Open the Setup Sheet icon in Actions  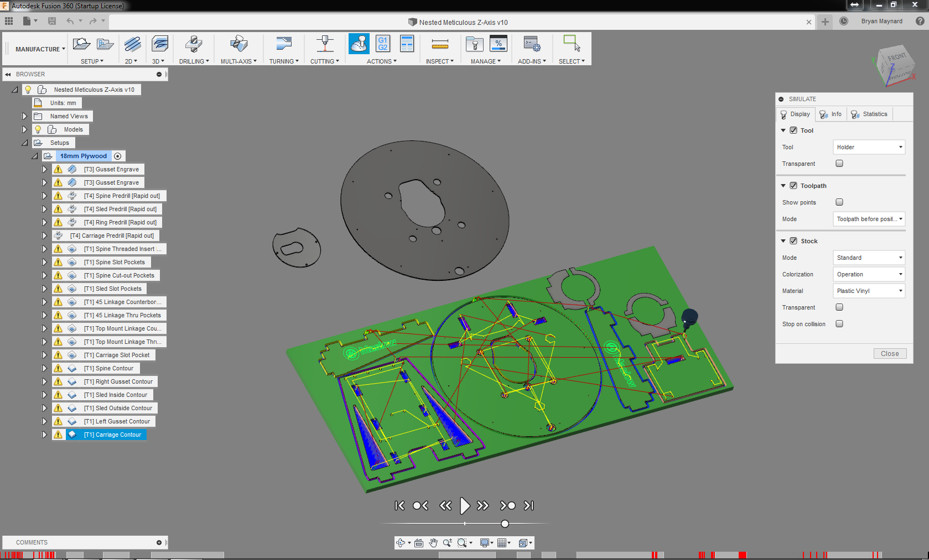click(407, 44)
